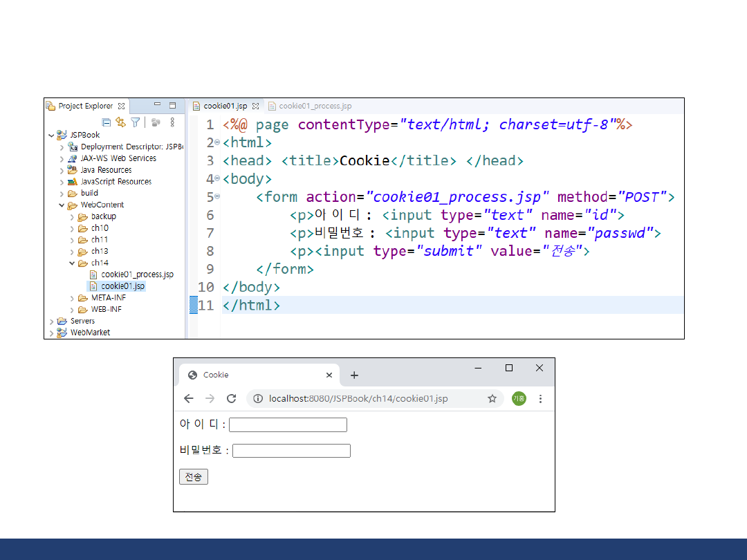Click the Servers folder icon
The height and width of the screenshot is (560, 747).
[62, 321]
